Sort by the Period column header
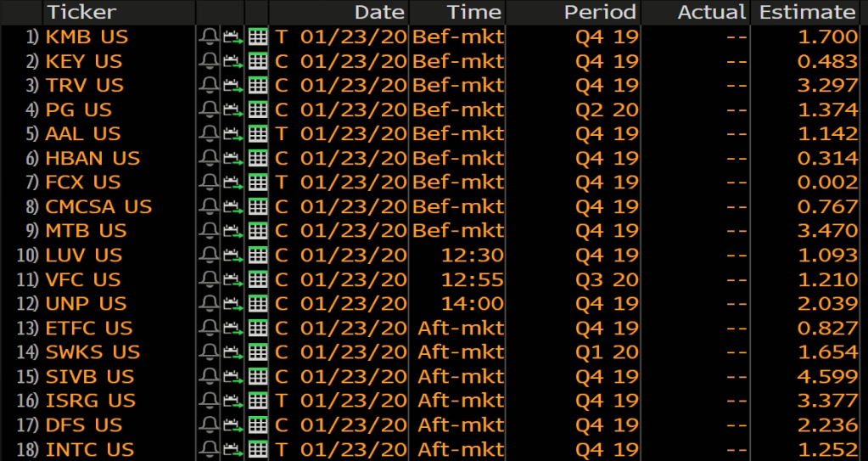This screenshot has height=461, width=868. 600,12
